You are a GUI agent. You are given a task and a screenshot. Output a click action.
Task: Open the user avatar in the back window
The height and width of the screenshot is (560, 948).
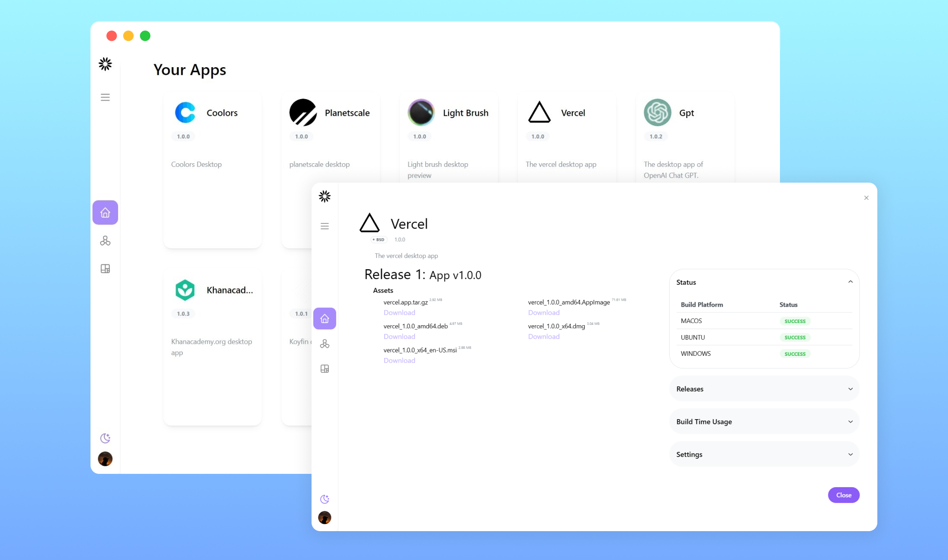pos(105,459)
